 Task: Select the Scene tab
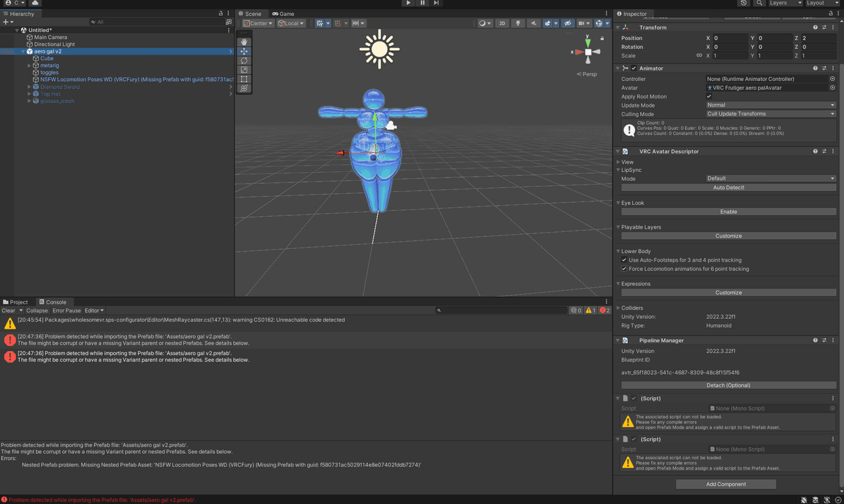pos(250,14)
